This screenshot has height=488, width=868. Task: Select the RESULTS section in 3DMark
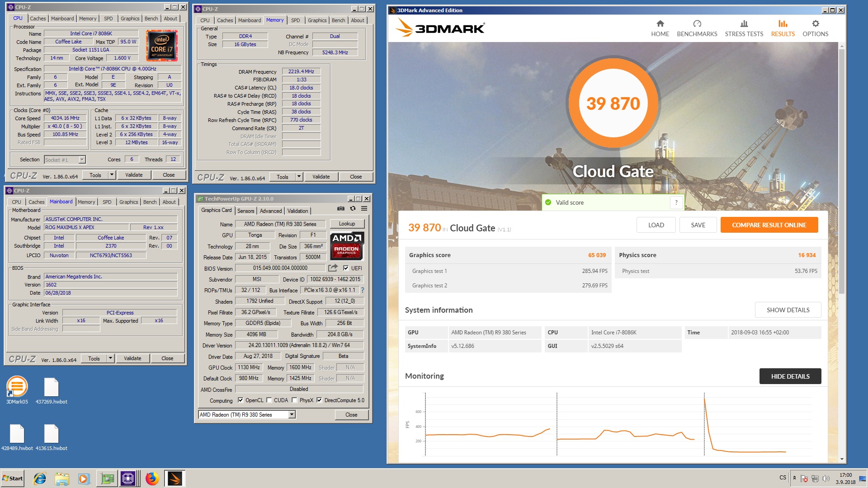click(x=783, y=28)
